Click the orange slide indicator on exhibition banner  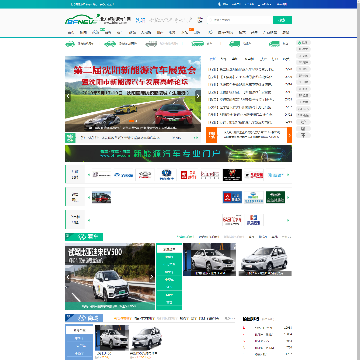click(x=132, y=121)
